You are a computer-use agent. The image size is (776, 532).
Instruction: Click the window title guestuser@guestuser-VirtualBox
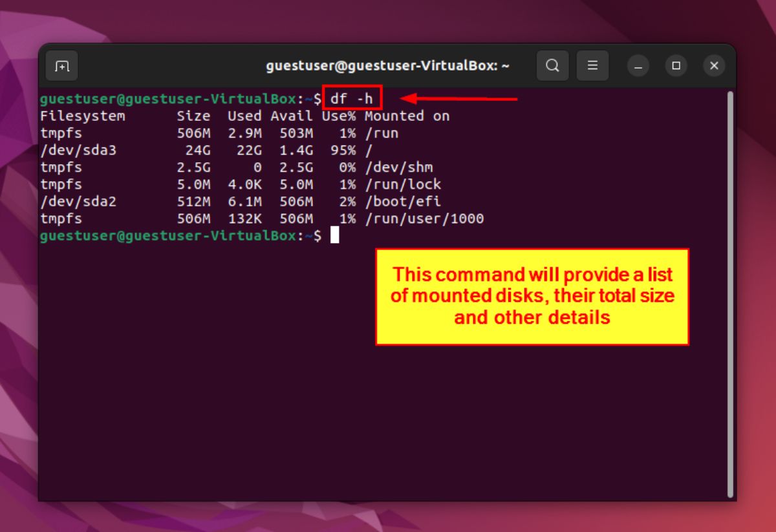[387, 66]
